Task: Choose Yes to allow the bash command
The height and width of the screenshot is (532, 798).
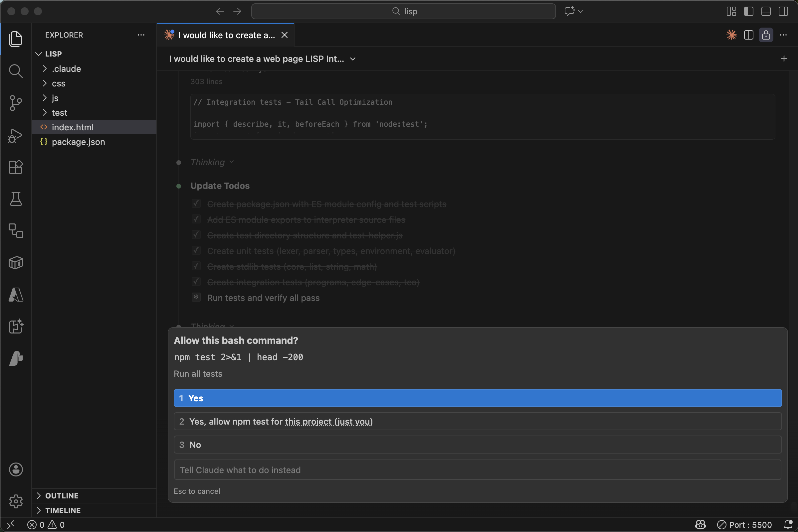Action: tap(478, 398)
